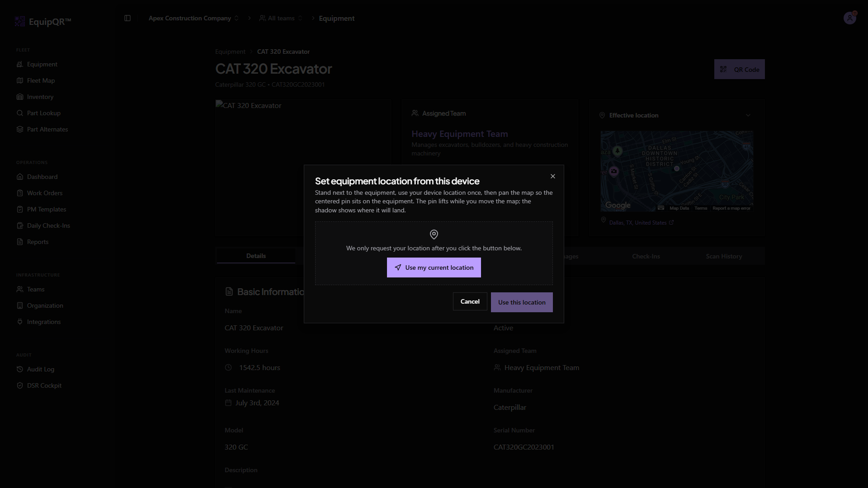The image size is (868, 488).
Task: Open the user profile avatar
Action: click(849, 18)
